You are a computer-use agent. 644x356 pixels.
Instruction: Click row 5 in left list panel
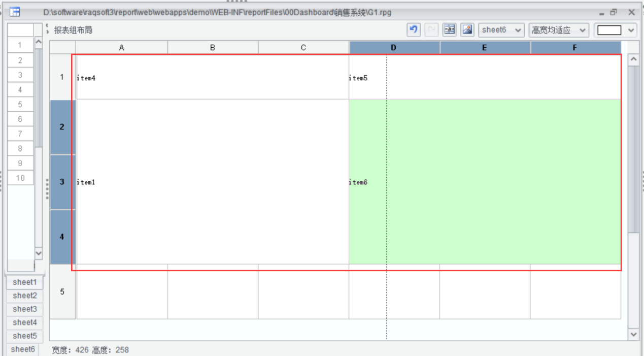point(20,104)
